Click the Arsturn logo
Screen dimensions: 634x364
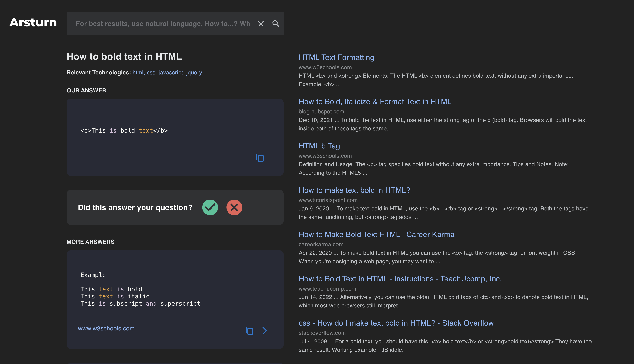33,22
